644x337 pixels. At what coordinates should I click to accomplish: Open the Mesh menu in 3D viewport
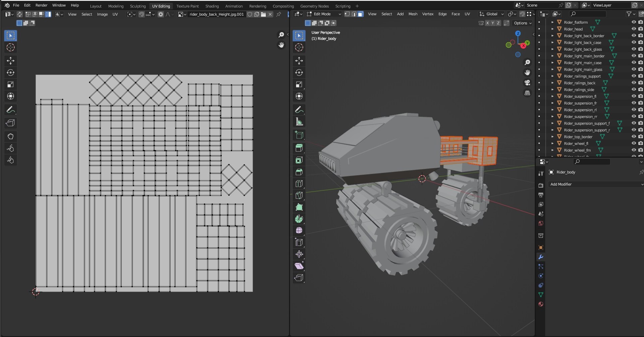click(413, 14)
